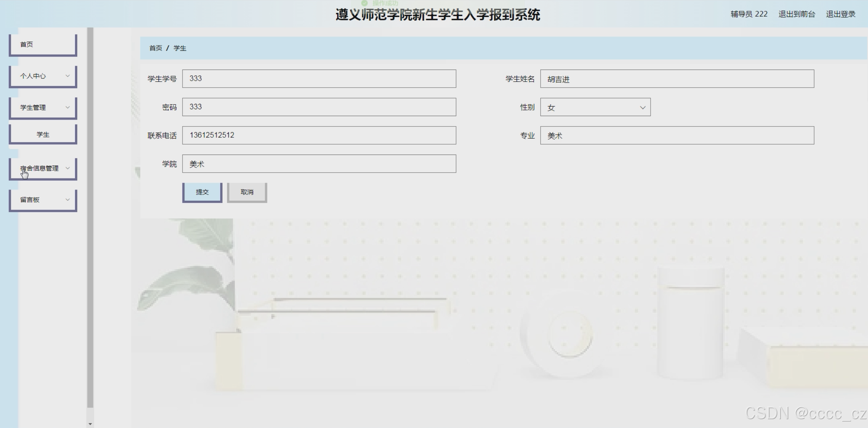Click the 提交 button
Viewport: 868px width, 428px height.
(202, 192)
